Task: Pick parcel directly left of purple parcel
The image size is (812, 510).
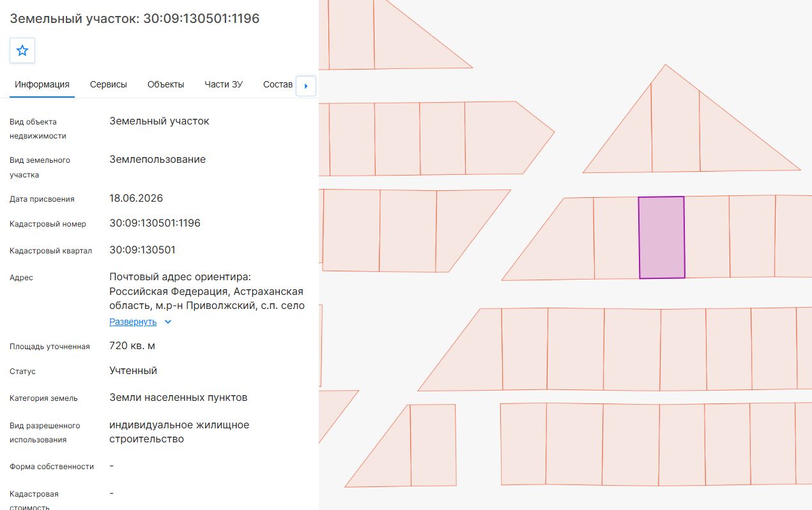Action: 617,238
